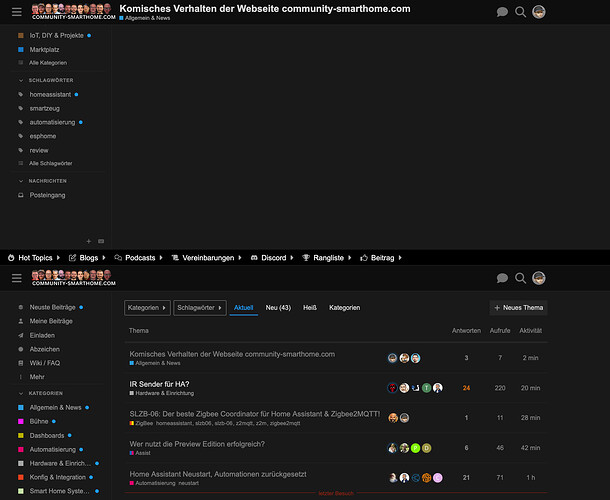
Task: Click the Neues Thema button
Action: coord(518,308)
